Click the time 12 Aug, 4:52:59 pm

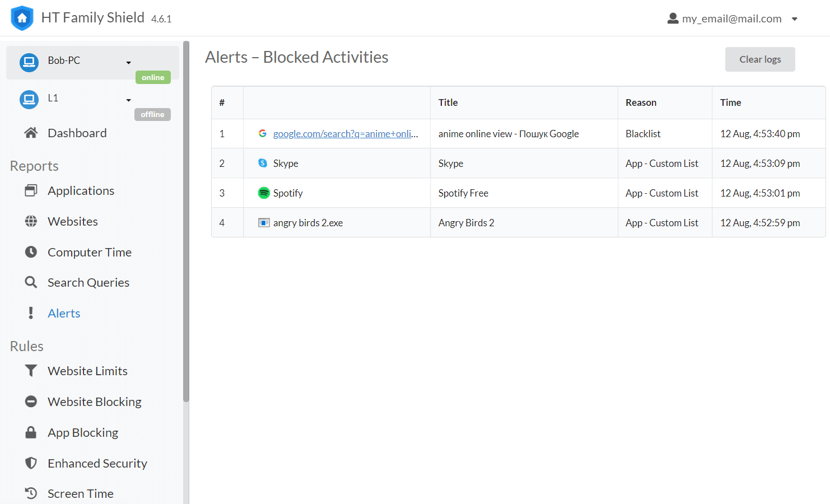(760, 222)
